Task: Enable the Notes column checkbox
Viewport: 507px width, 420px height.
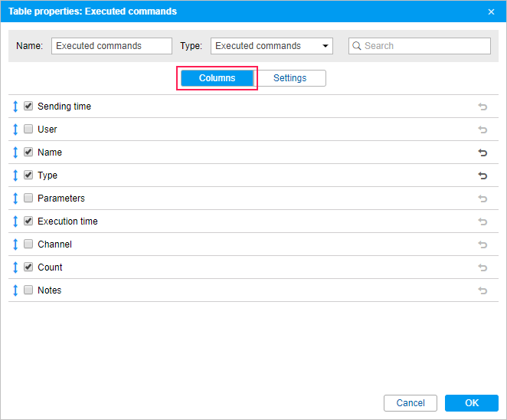Action: 28,290
